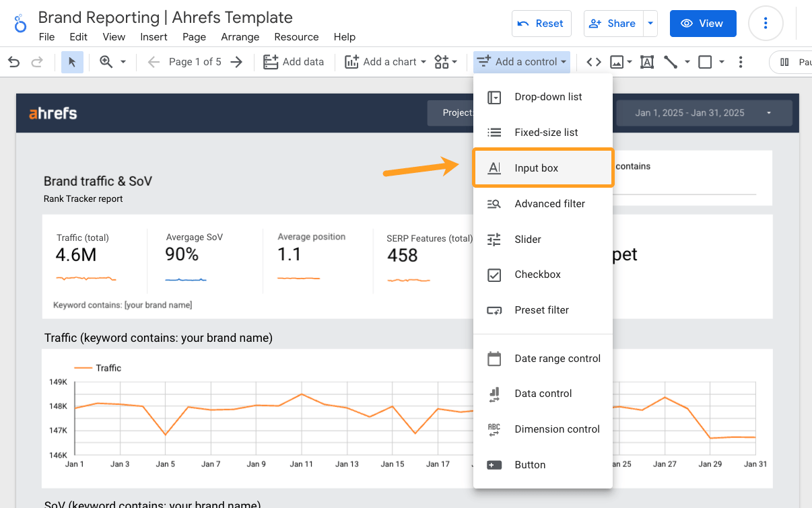812x508 pixels.
Task: Open the Jan 1 - Jan 31 date range selector
Action: point(704,112)
